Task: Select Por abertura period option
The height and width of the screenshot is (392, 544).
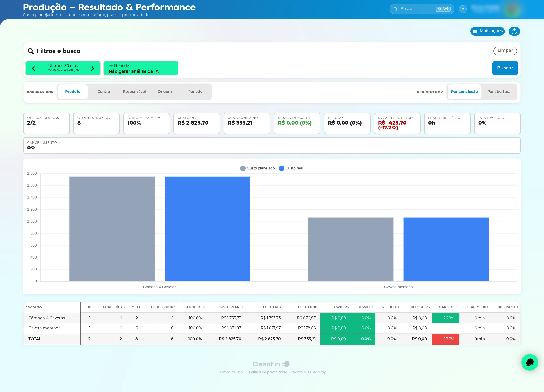Action: (x=499, y=92)
